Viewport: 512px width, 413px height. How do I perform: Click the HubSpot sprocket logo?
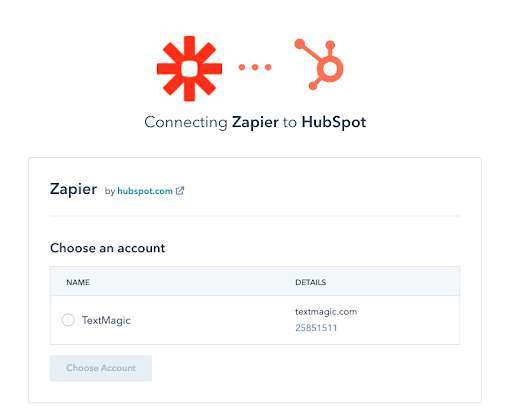[319, 65]
